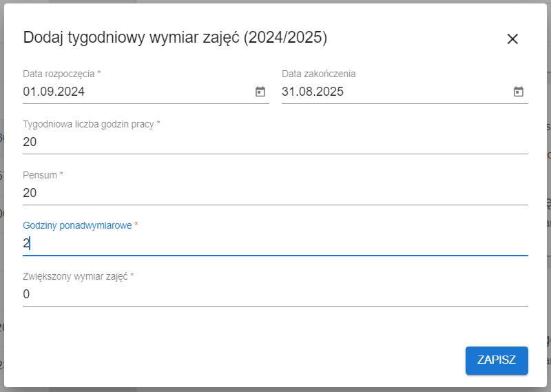Click the "Tygodniowa liczba godzin pracy" label
Screen dimensions: 551x392
(91, 124)
